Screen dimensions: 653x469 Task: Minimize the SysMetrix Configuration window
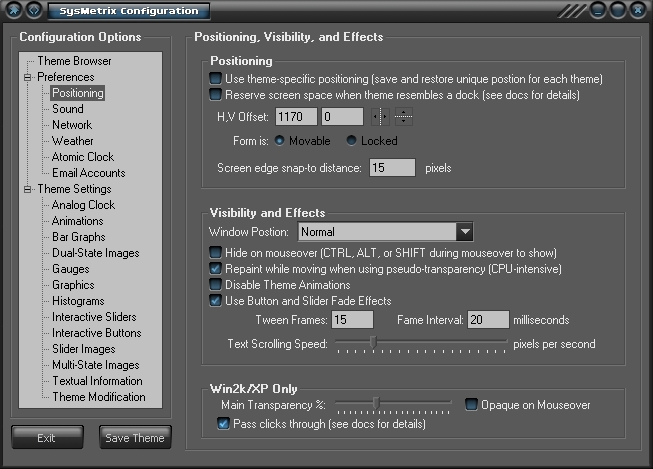click(598, 10)
